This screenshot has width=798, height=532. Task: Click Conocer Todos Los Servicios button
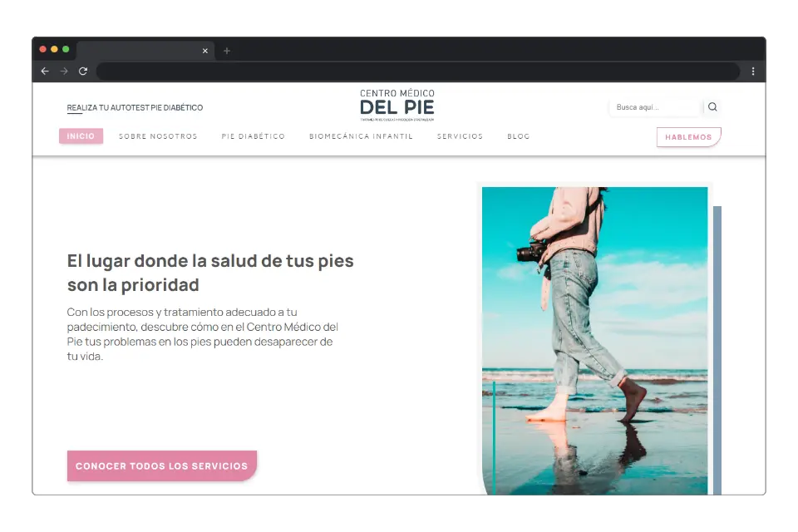coord(161,466)
